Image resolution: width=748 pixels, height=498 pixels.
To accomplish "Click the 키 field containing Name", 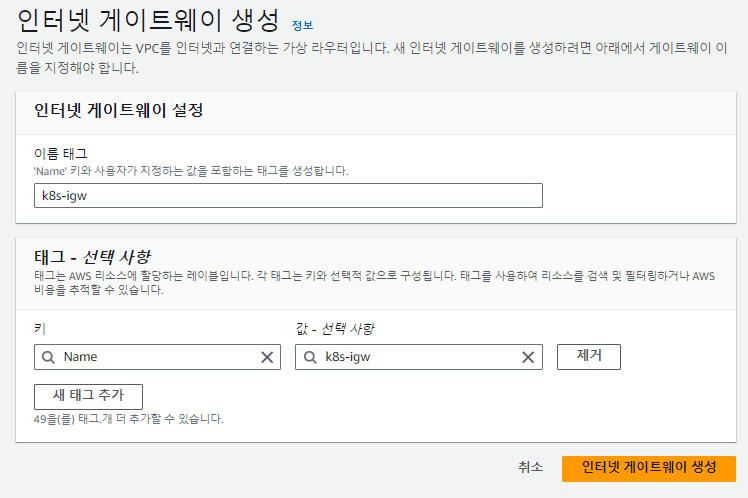I will click(157, 357).
